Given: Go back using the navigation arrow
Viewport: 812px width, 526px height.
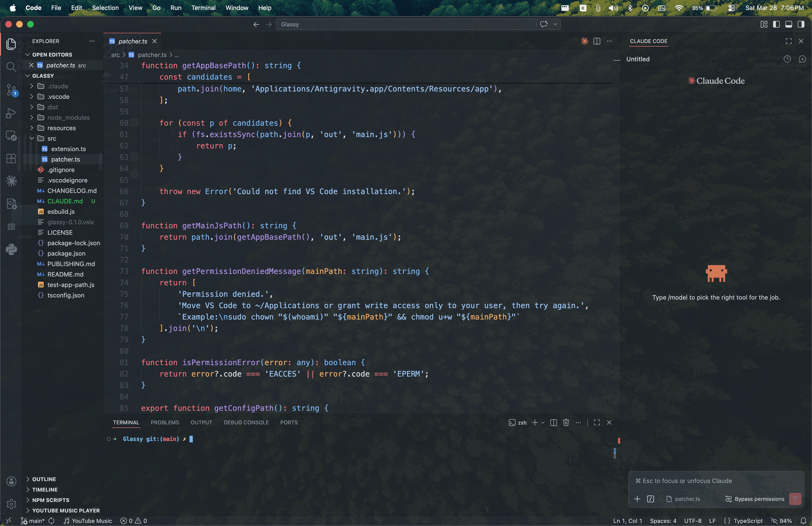Looking at the screenshot, I should [x=256, y=24].
